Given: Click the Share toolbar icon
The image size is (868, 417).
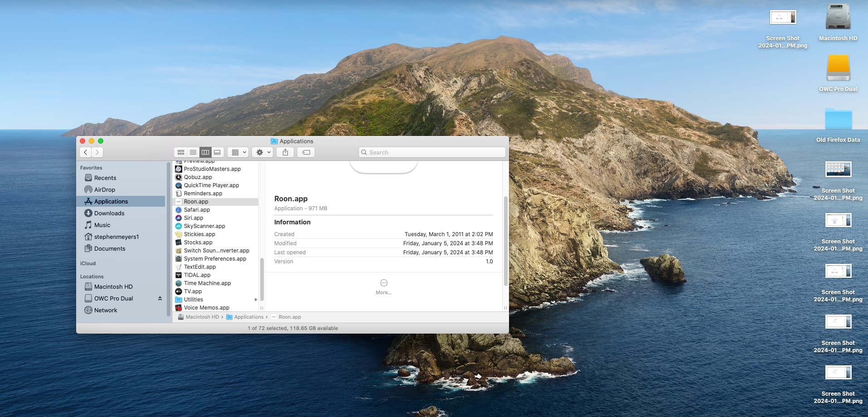Looking at the screenshot, I should click(285, 152).
